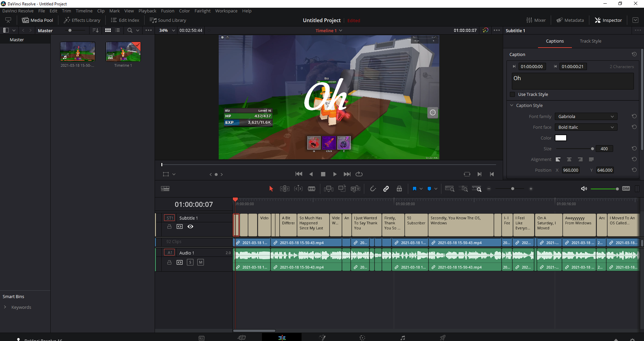644x341 pixels.
Task: Toggle the Linked Selection chain icon
Action: [386, 189]
